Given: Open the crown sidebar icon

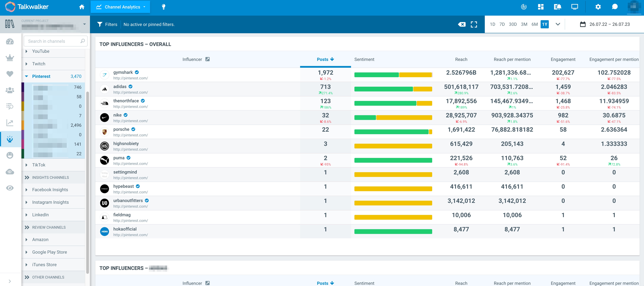Looking at the screenshot, I should click(x=10, y=58).
